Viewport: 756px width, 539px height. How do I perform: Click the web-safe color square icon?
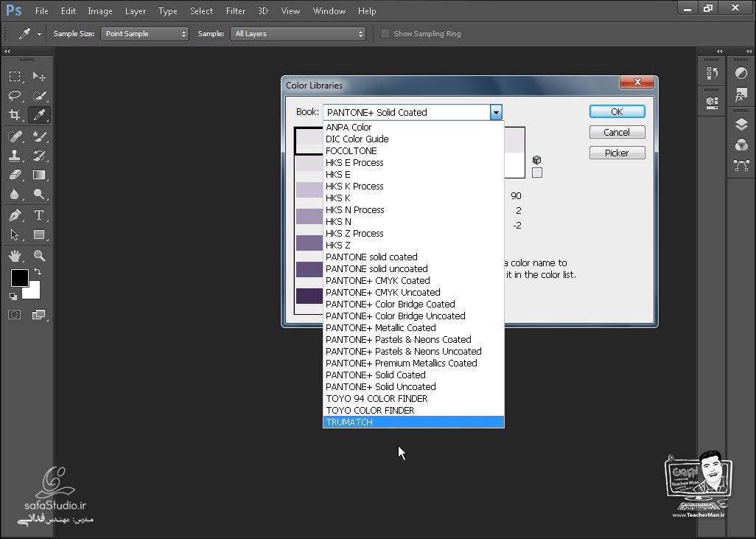coord(537,173)
